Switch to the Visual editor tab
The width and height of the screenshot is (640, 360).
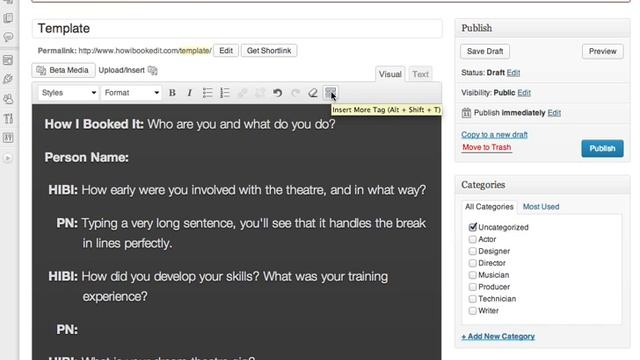click(x=390, y=74)
